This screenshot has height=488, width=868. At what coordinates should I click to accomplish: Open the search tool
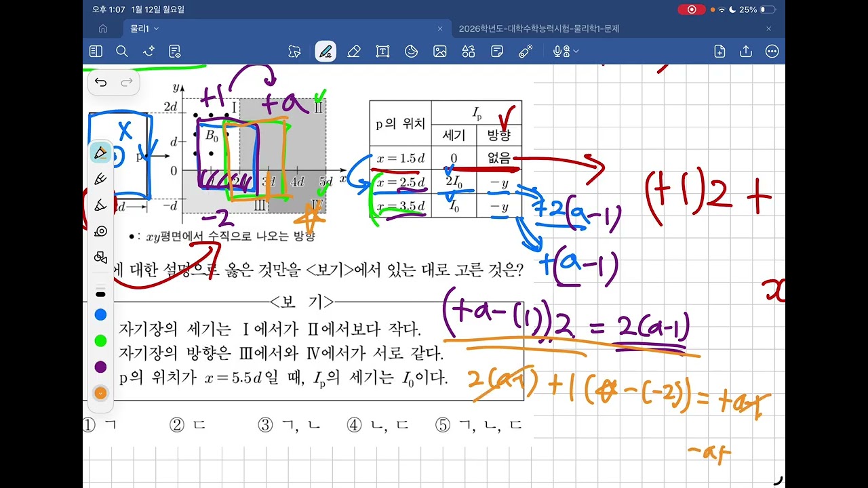click(122, 51)
